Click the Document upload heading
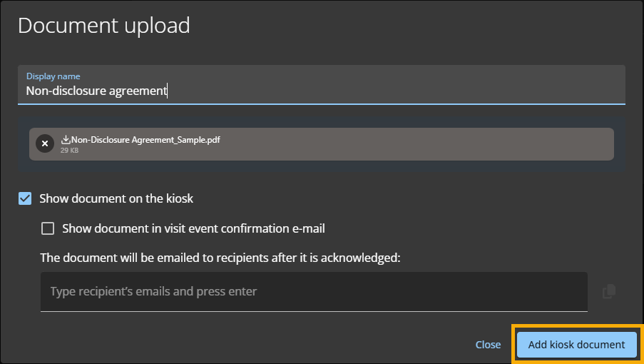The height and width of the screenshot is (364, 644). pyautogui.click(x=104, y=26)
